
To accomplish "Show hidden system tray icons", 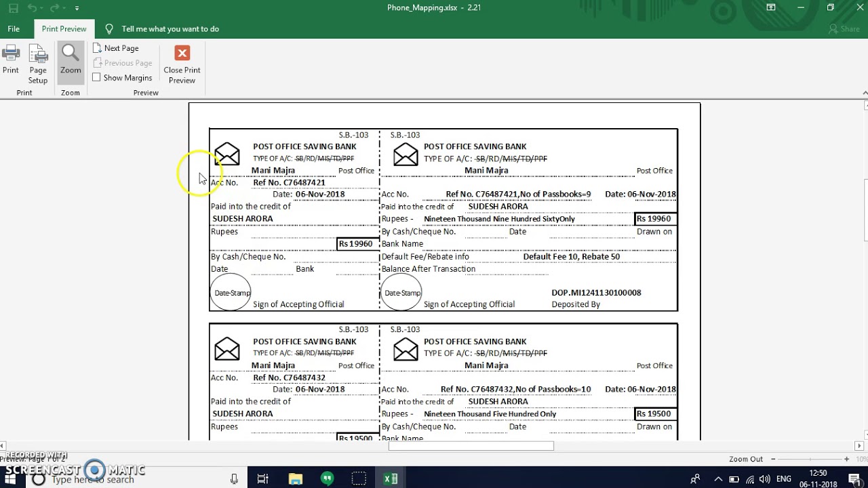I will coord(718,479).
